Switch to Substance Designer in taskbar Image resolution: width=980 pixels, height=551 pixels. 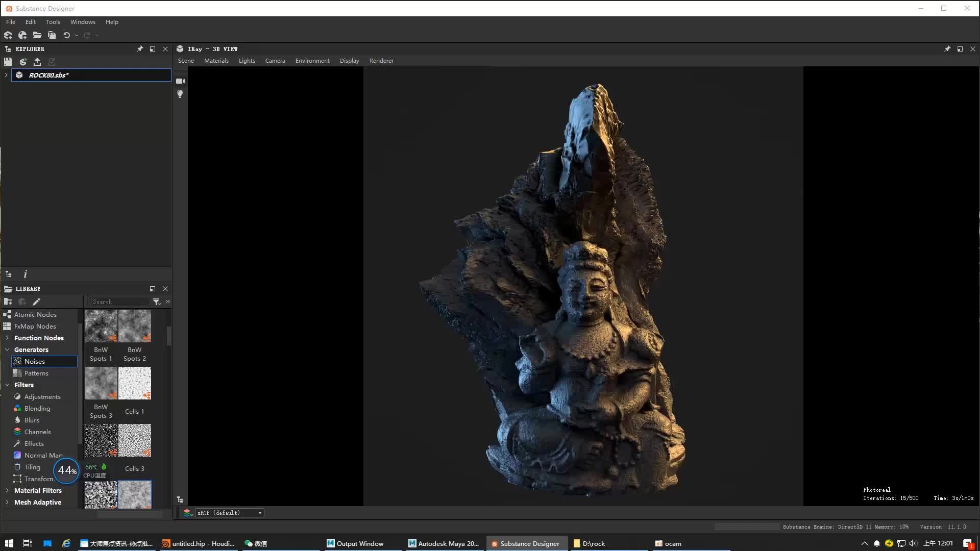coord(527,543)
